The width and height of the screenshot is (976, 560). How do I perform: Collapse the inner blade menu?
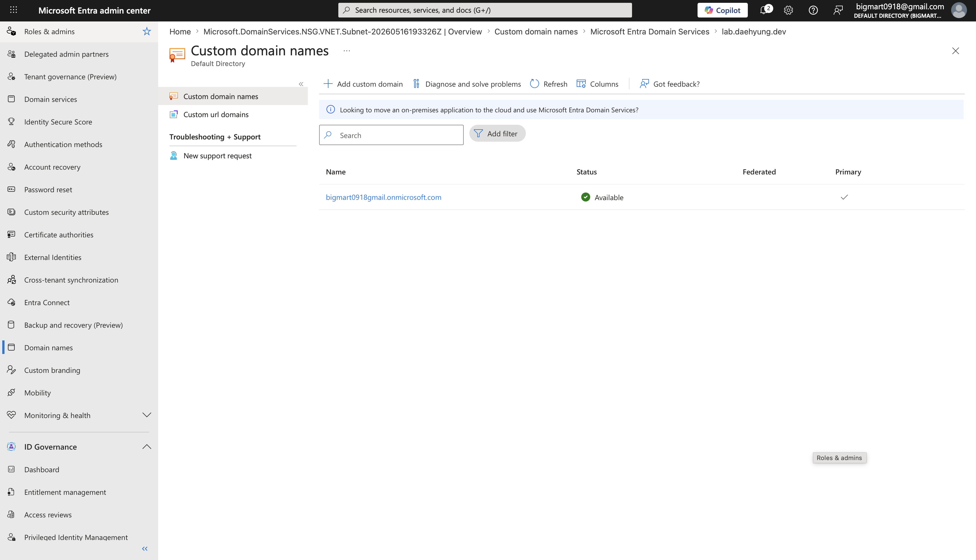[301, 84]
